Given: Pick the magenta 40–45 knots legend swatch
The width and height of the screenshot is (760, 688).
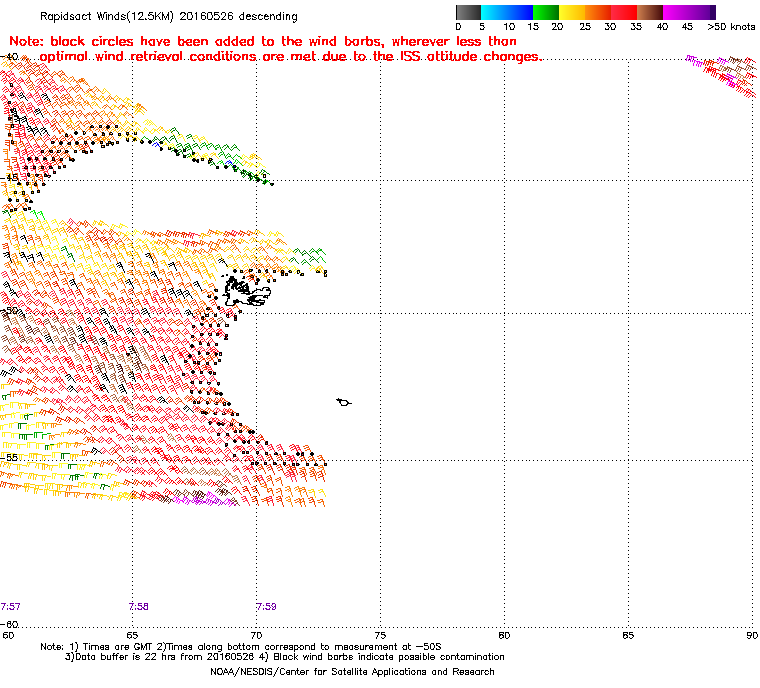Looking at the screenshot, I should (x=676, y=12).
